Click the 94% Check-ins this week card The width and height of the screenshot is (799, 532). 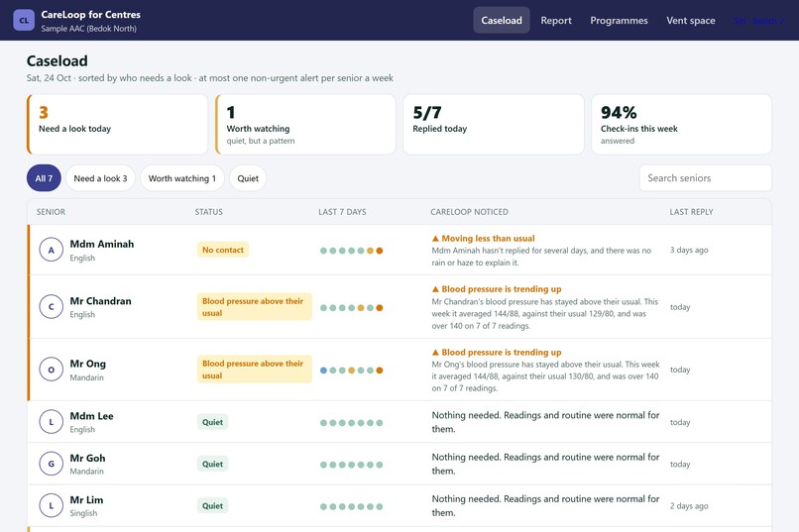point(681,124)
